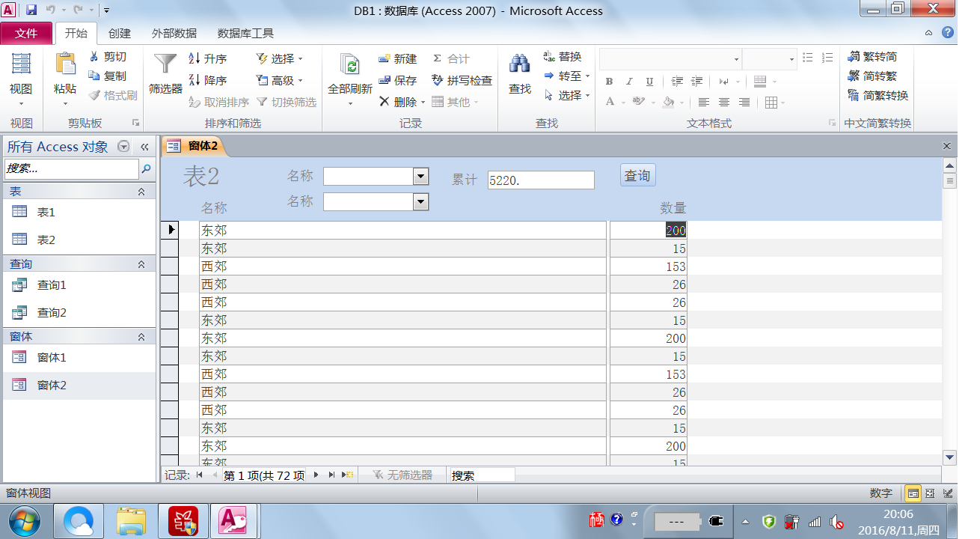Click the 粘贴 clipboard icon

[65, 65]
